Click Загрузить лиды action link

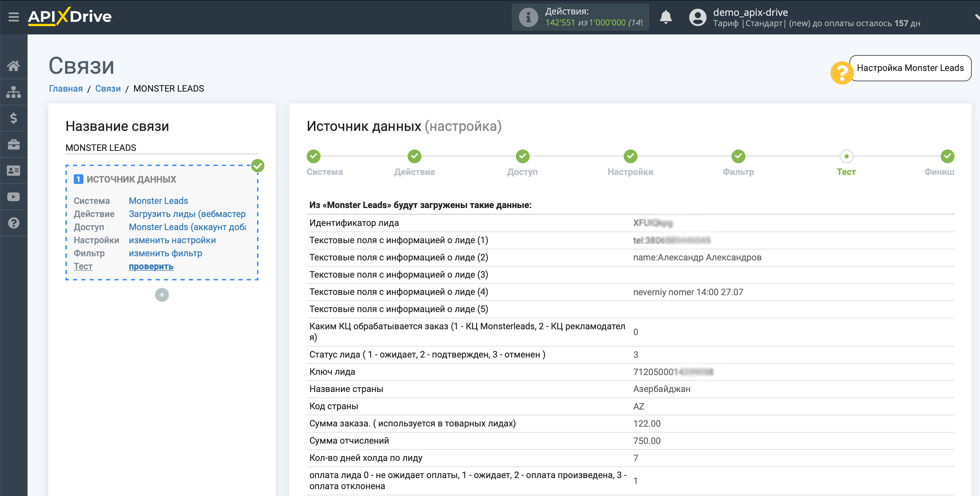pos(187,214)
